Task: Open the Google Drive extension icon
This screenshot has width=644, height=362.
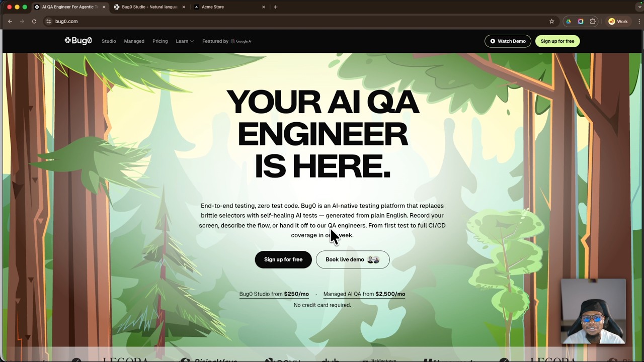Action: tap(569, 21)
